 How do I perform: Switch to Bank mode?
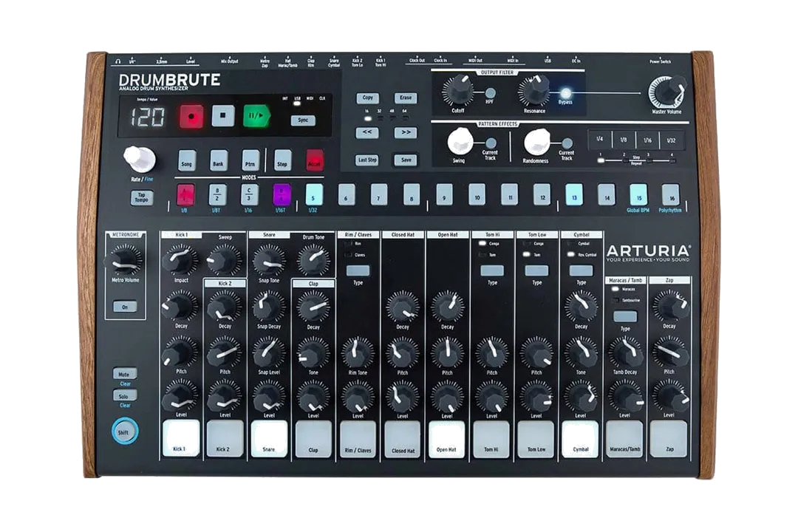click(x=218, y=160)
